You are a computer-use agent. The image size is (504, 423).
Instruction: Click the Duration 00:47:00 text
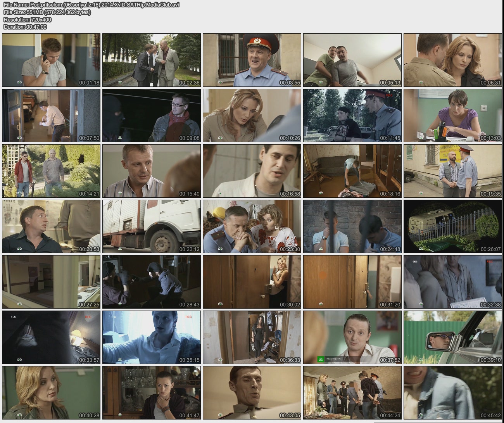pyautogui.click(x=25, y=27)
